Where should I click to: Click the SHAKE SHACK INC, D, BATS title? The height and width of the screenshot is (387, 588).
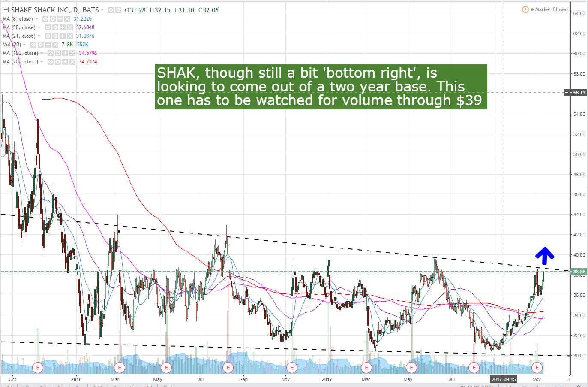[x=55, y=10]
